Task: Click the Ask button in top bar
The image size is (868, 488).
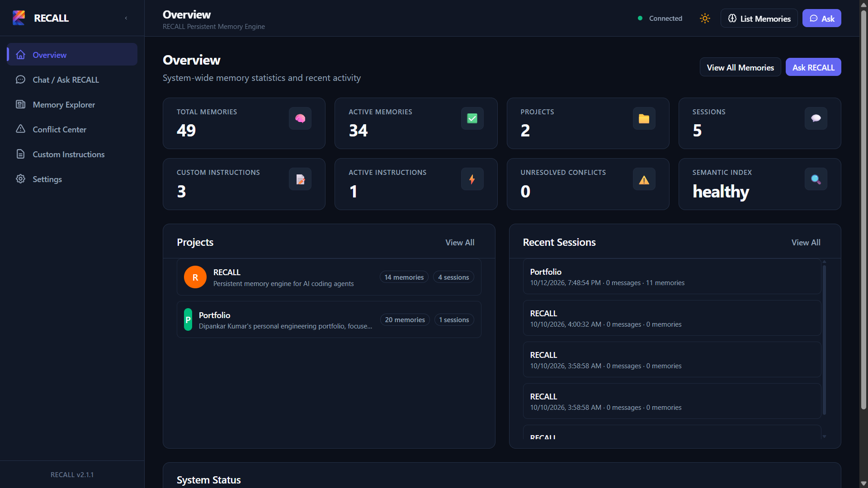Action: coord(821,18)
